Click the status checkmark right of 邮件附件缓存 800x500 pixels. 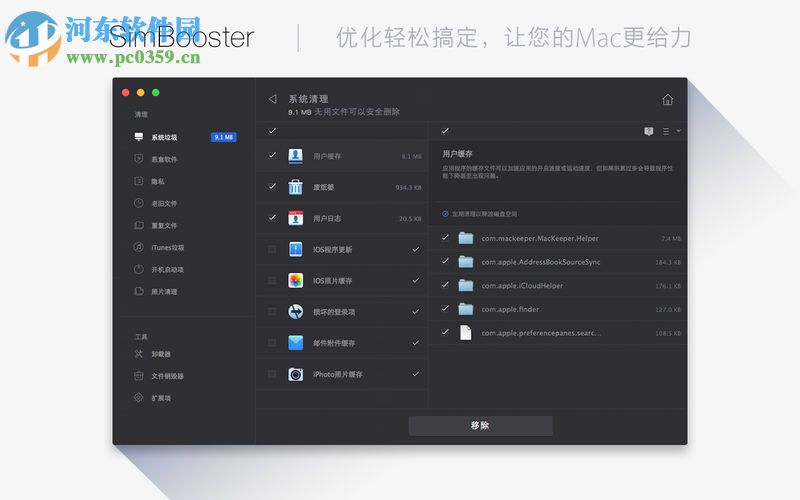416,343
